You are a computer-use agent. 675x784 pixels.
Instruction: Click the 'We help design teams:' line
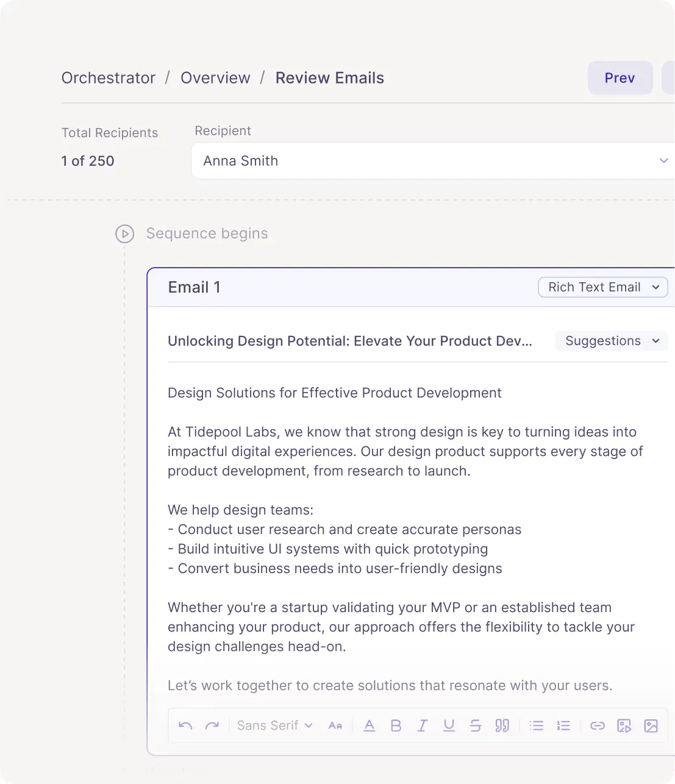coord(241,510)
